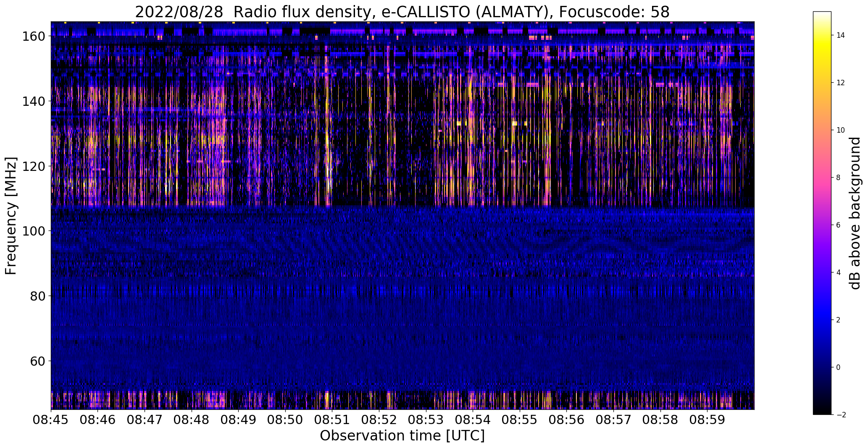Click the colorbar tick label 6

[839, 225]
